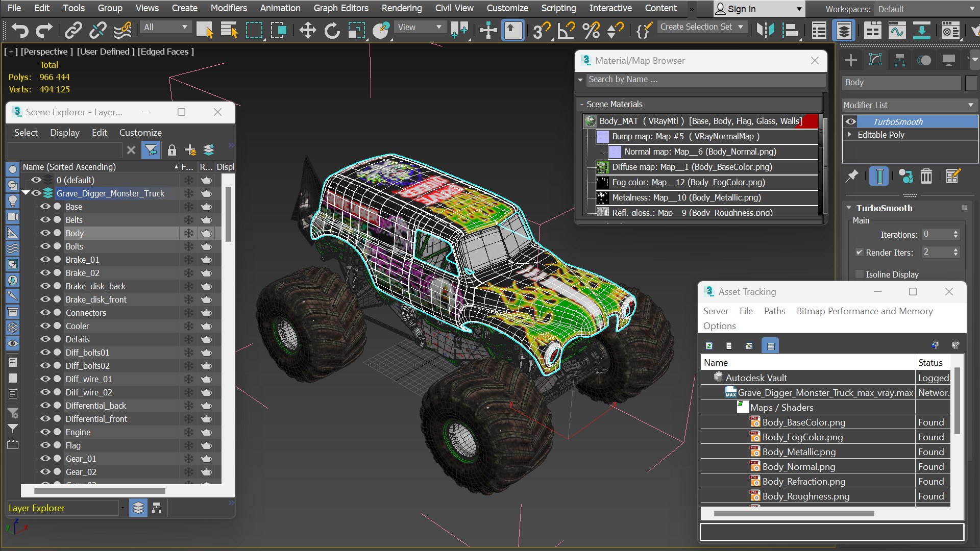The height and width of the screenshot is (551, 980).
Task: Open the Curve Editor icon
Action: point(897,31)
